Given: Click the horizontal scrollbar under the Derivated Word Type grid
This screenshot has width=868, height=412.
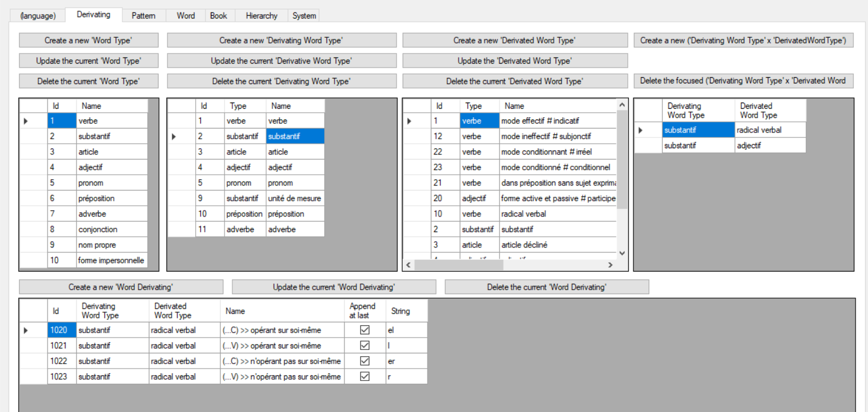Looking at the screenshot, I should coord(479,264).
